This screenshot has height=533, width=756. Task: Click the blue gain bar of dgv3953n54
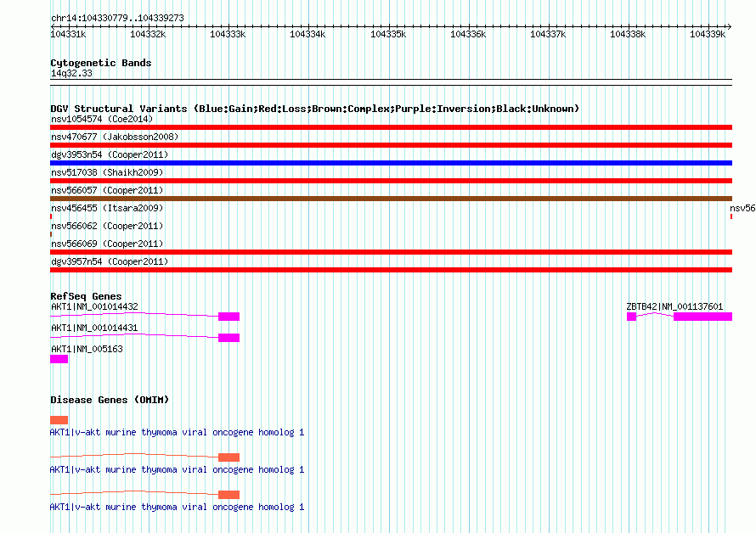coord(391,163)
